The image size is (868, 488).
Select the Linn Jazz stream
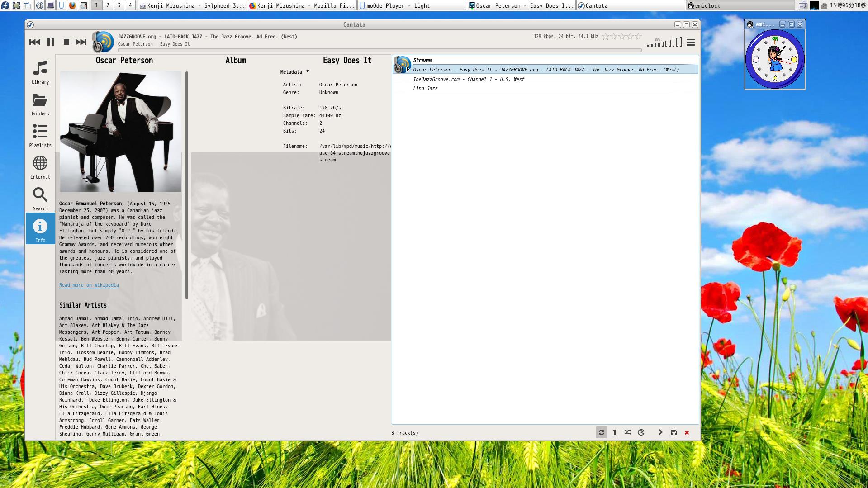click(x=425, y=88)
